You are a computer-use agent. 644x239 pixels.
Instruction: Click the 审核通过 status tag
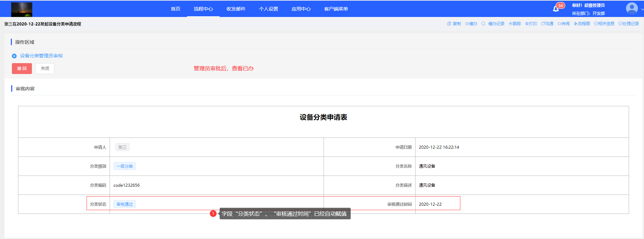pos(125,204)
